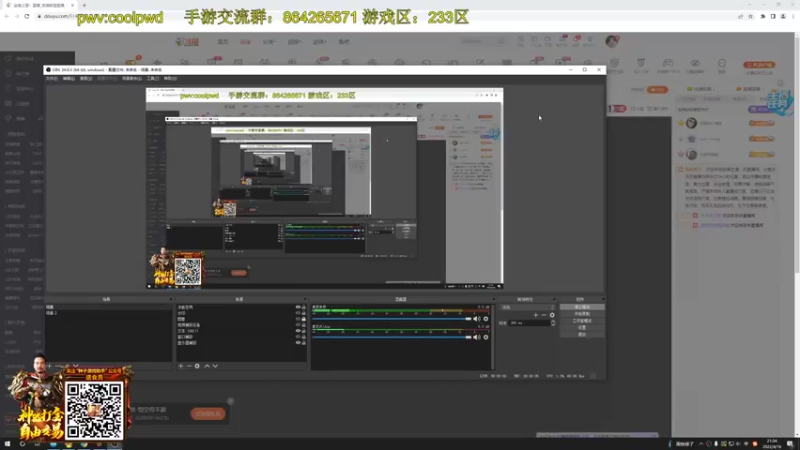Open the 查看 menu in OBS

click(86, 79)
